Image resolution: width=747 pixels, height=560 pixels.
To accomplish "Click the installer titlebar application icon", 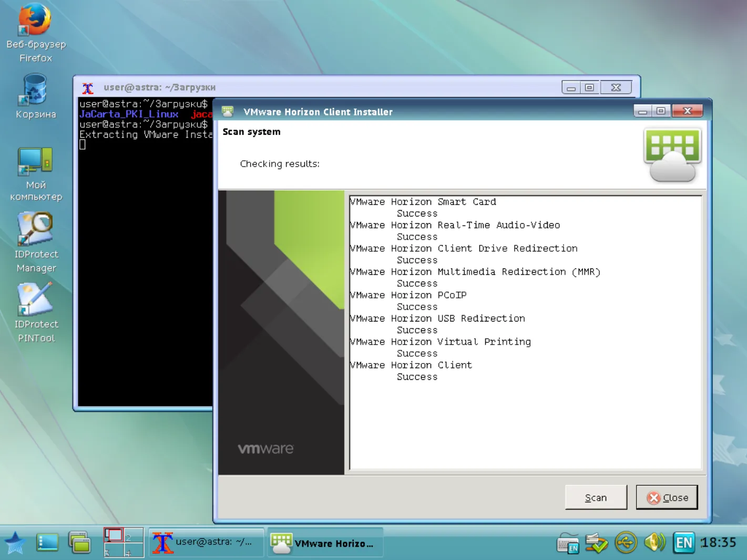I will pos(228,111).
